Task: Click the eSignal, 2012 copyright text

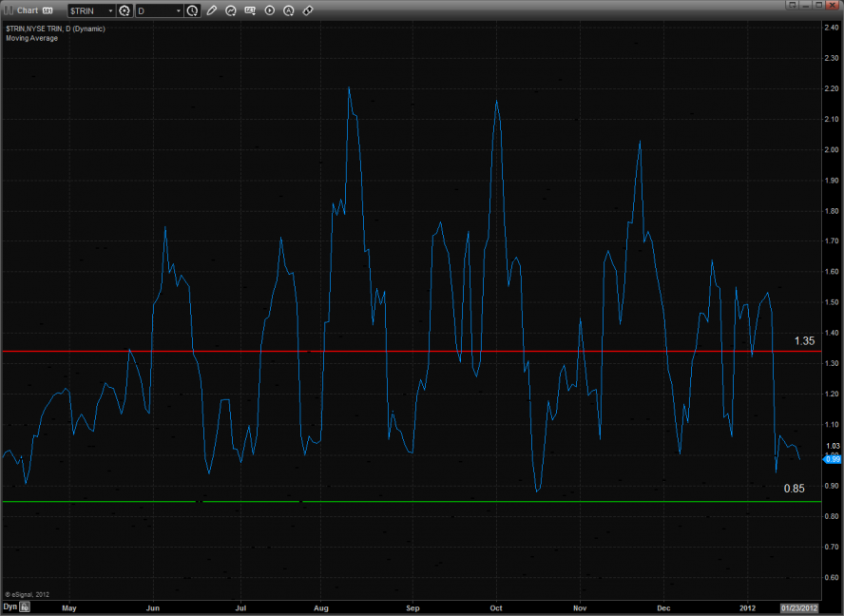Action: pos(28,594)
